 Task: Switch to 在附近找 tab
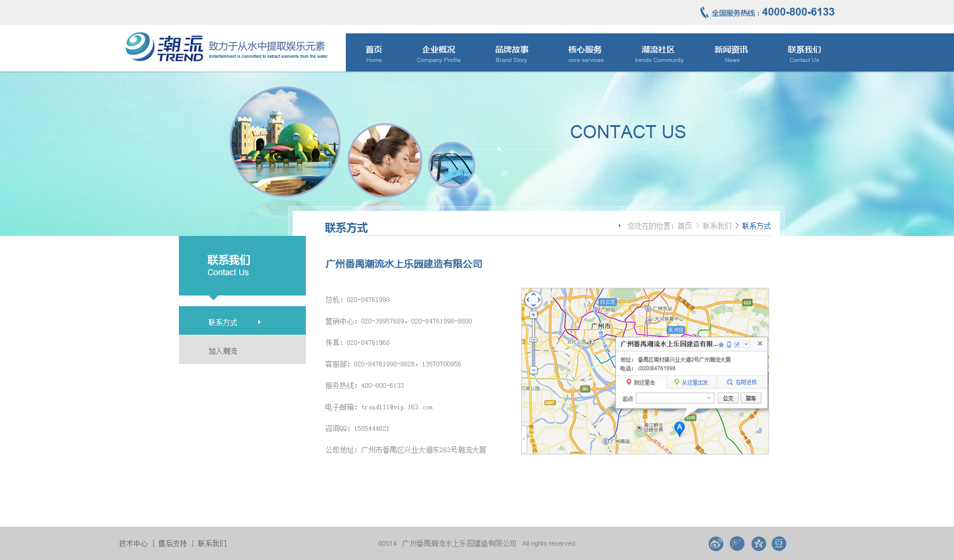[742, 382]
